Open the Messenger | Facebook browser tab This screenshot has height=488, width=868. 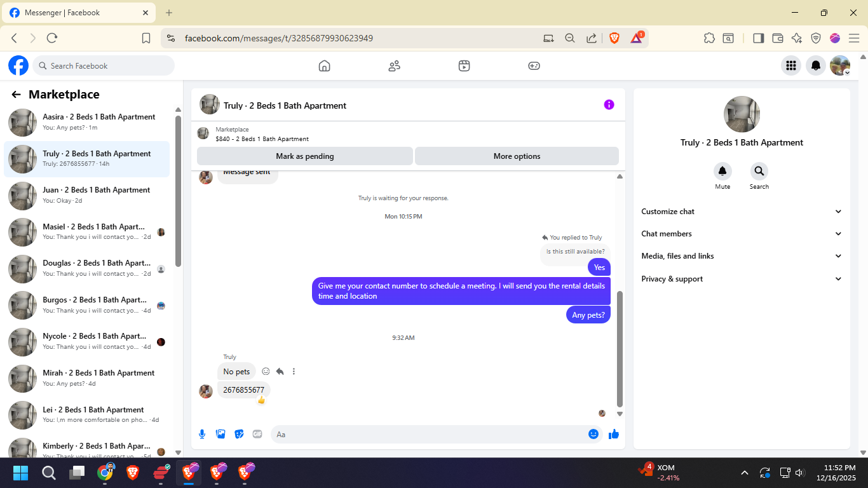80,13
